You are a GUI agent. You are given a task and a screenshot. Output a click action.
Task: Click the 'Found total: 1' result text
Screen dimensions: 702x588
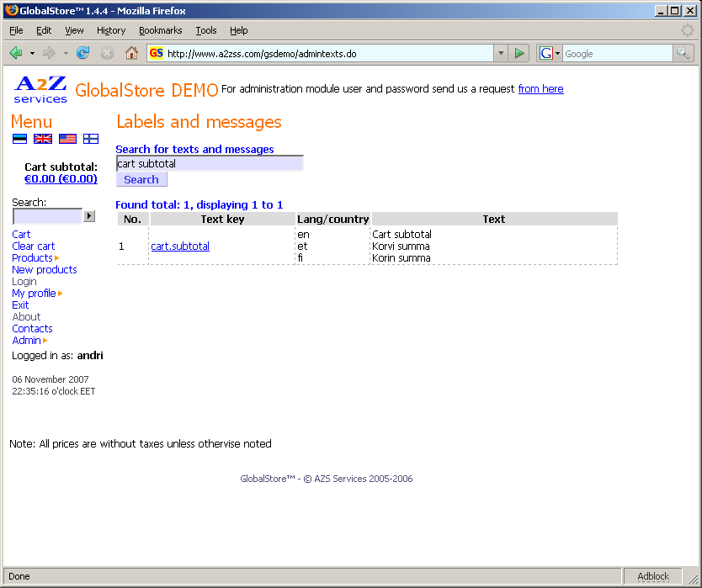152,205
